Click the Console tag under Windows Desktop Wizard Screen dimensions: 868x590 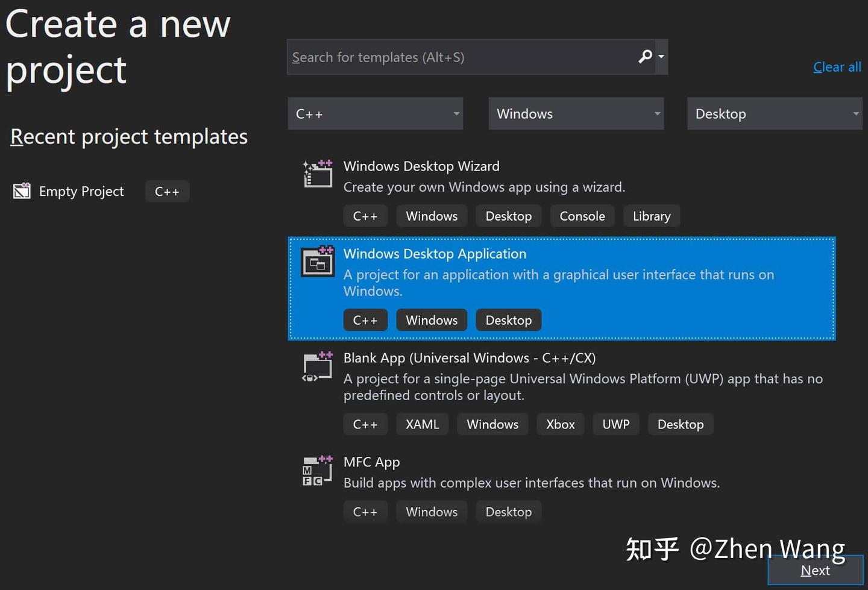[x=582, y=216]
